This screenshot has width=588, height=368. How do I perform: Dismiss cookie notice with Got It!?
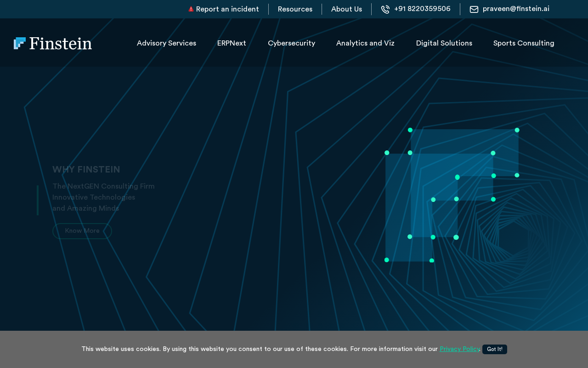point(495,349)
